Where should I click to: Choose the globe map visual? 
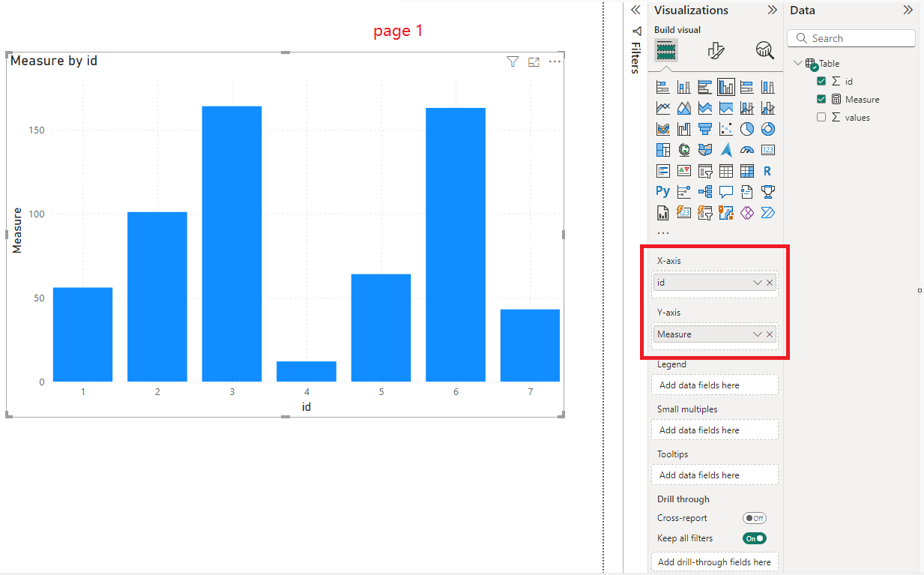pos(683,150)
